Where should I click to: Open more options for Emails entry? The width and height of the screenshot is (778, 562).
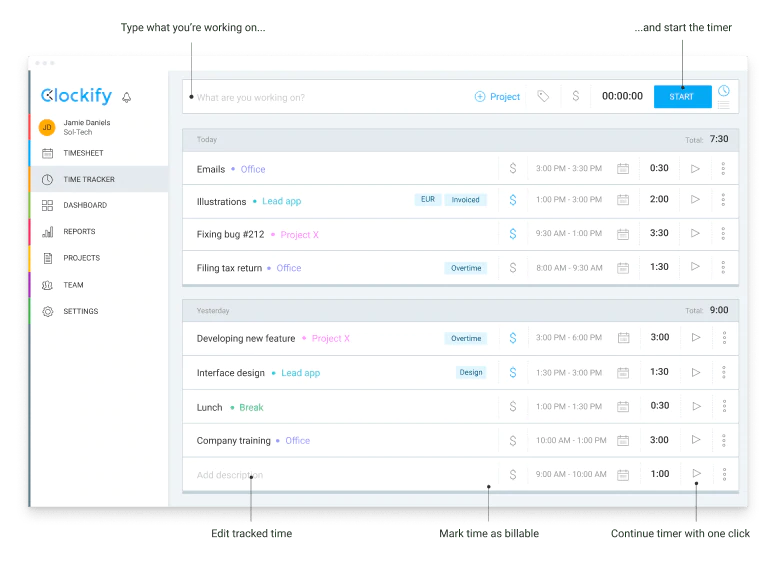tap(723, 169)
